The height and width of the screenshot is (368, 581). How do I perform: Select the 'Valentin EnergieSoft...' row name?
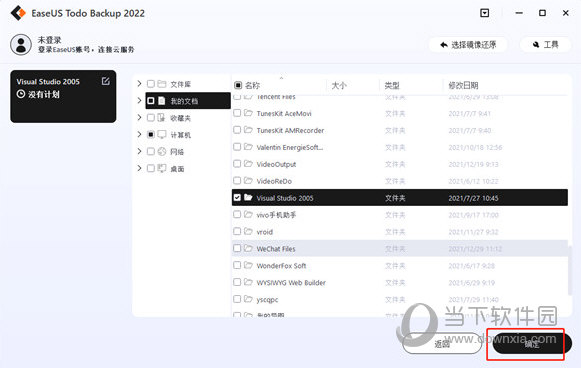290,147
